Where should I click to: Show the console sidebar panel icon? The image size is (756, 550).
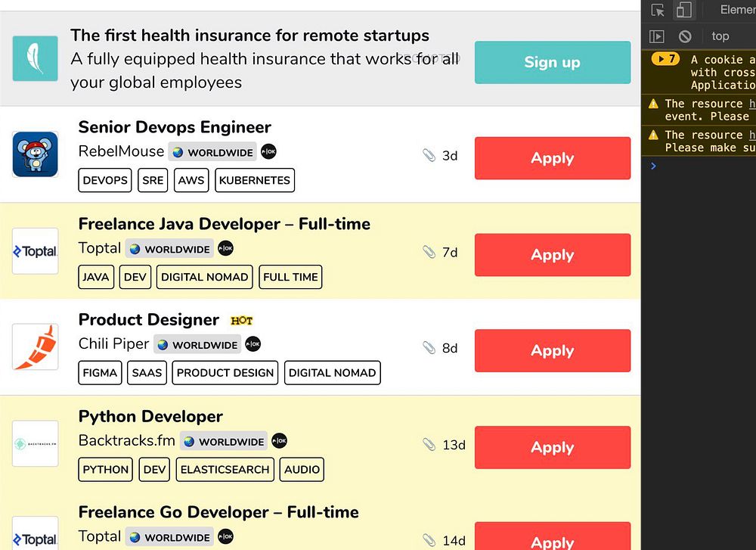click(x=657, y=36)
